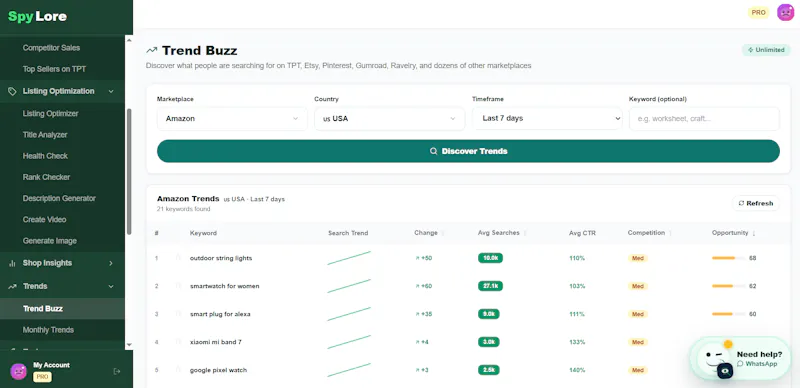The width and height of the screenshot is (800, 388).
Task: Save the smartwatch for women keyword icon
Action: click(178, 286)
